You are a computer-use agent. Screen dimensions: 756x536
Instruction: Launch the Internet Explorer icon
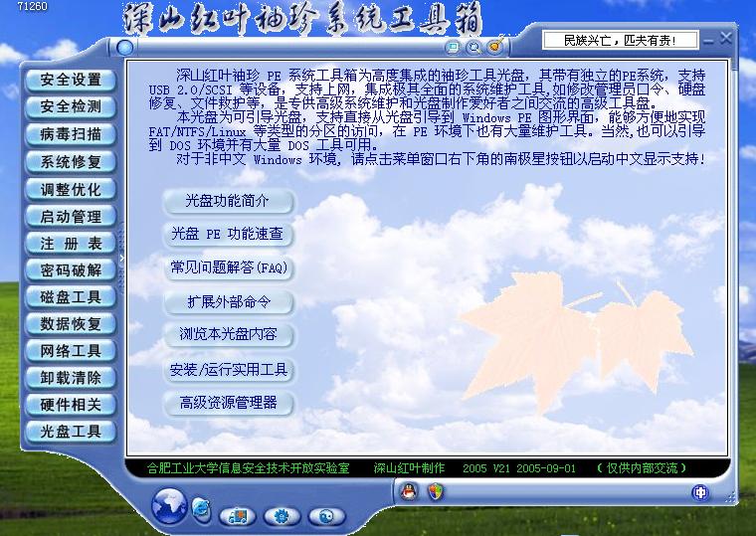[x=201, y=510]
